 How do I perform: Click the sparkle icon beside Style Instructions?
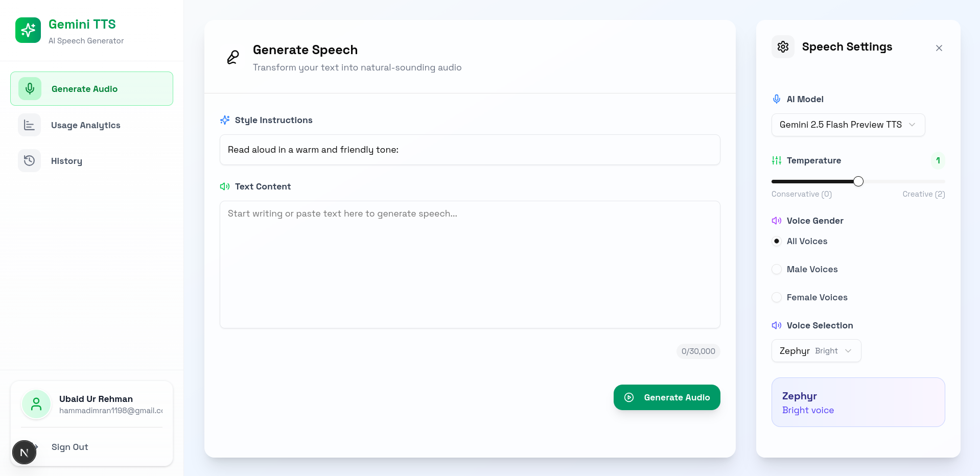(224, 120)
